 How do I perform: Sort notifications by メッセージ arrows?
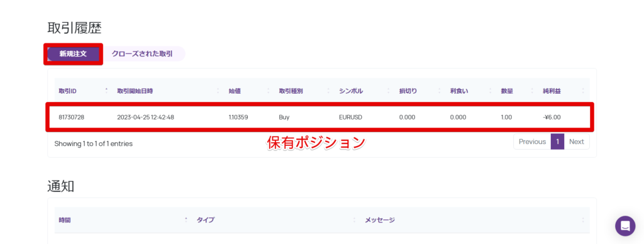tap(583, 219)
